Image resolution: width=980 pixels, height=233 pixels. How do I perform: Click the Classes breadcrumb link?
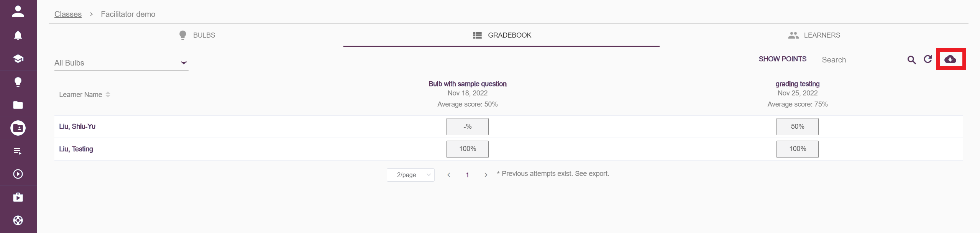tap(68, 14)
